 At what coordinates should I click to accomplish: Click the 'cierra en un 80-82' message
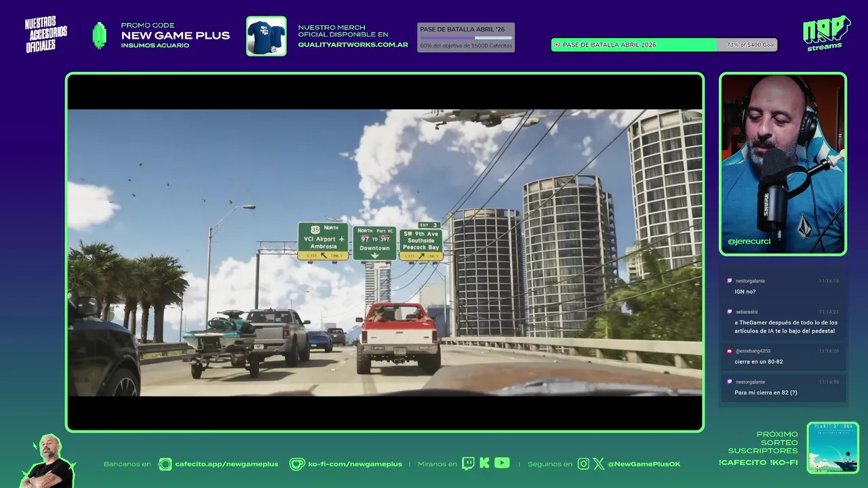coord(758,361)
